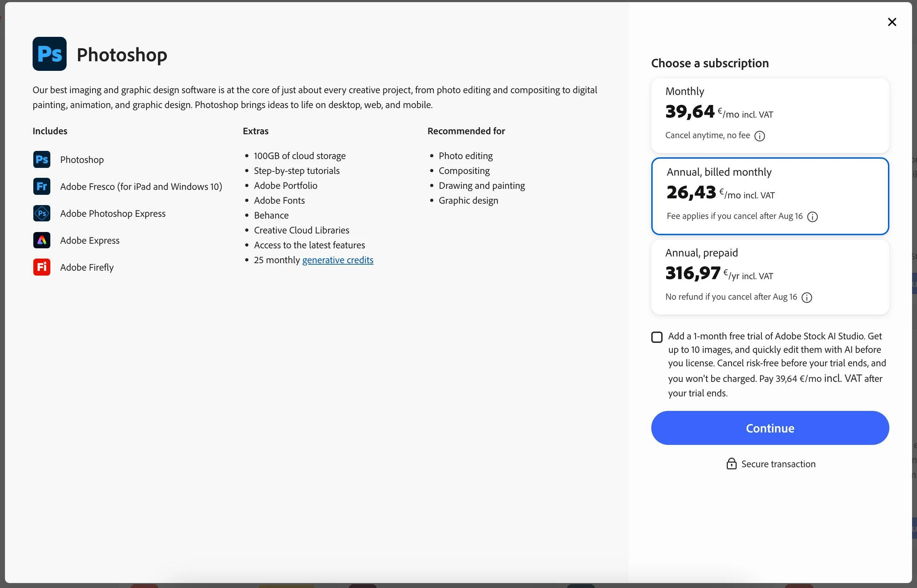Click the large Photoshop logo in header

click(x=50, y=54)
